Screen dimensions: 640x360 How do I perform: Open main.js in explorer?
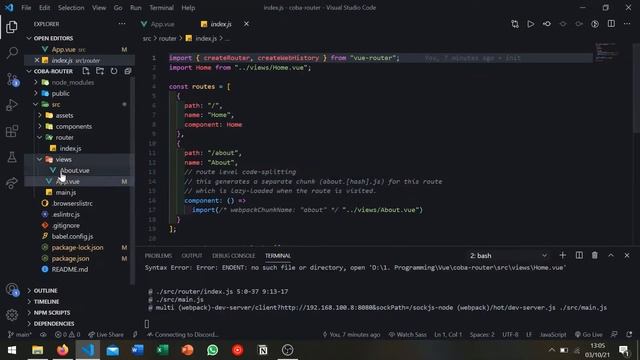[66, 192]
